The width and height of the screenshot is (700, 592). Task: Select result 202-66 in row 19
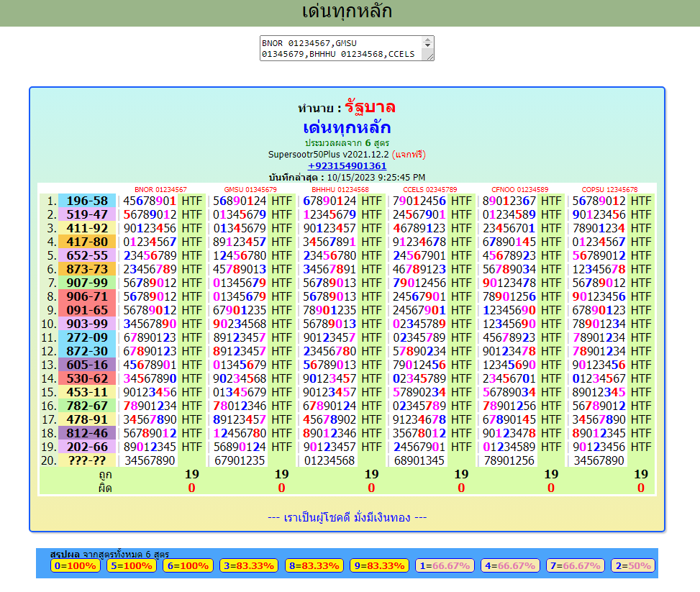point(87,447)
